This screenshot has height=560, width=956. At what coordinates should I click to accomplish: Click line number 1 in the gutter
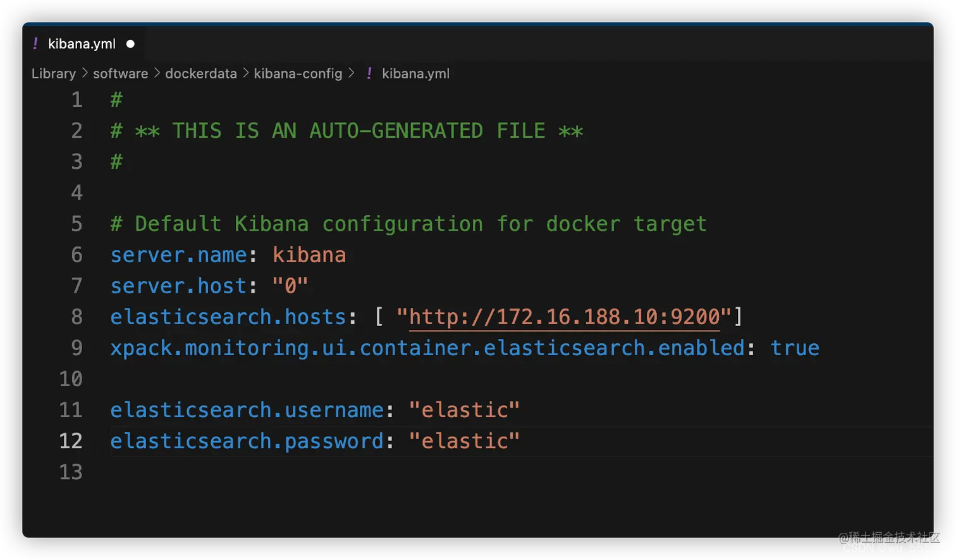pos(77,100)
